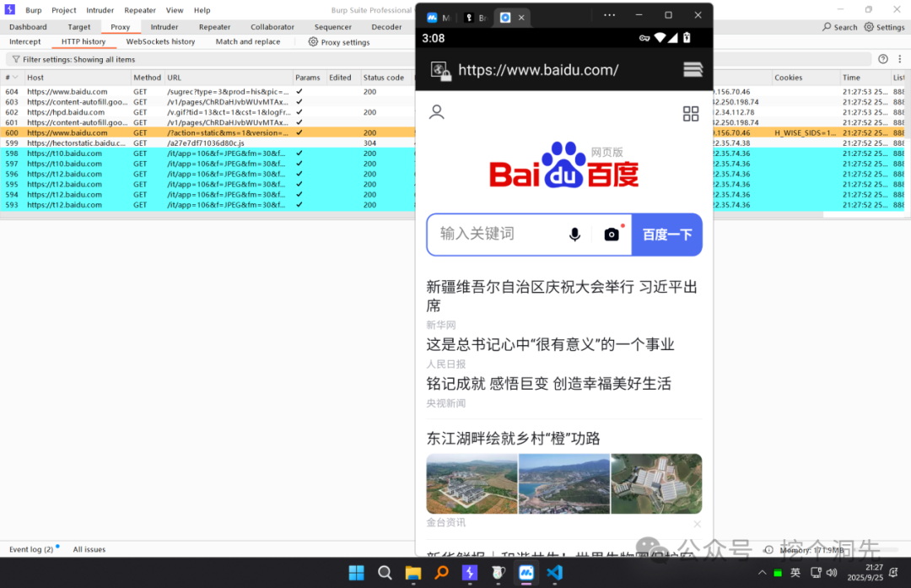Click the filter help question-mark icon

click(x=882, y=59)
